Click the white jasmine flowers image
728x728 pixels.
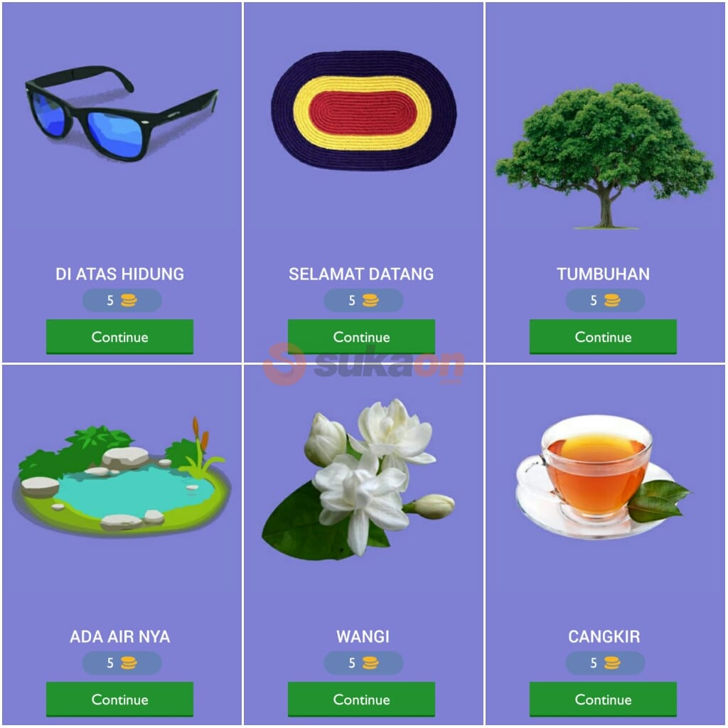point(358,479)
